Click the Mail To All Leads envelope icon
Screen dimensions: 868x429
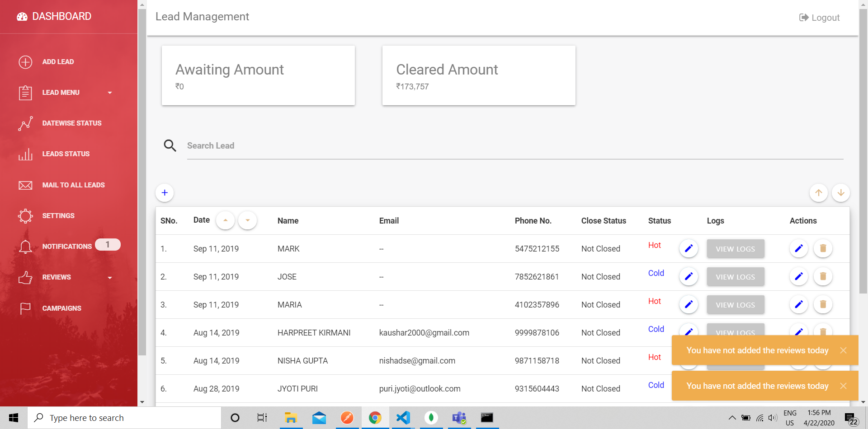coord(25,185)
